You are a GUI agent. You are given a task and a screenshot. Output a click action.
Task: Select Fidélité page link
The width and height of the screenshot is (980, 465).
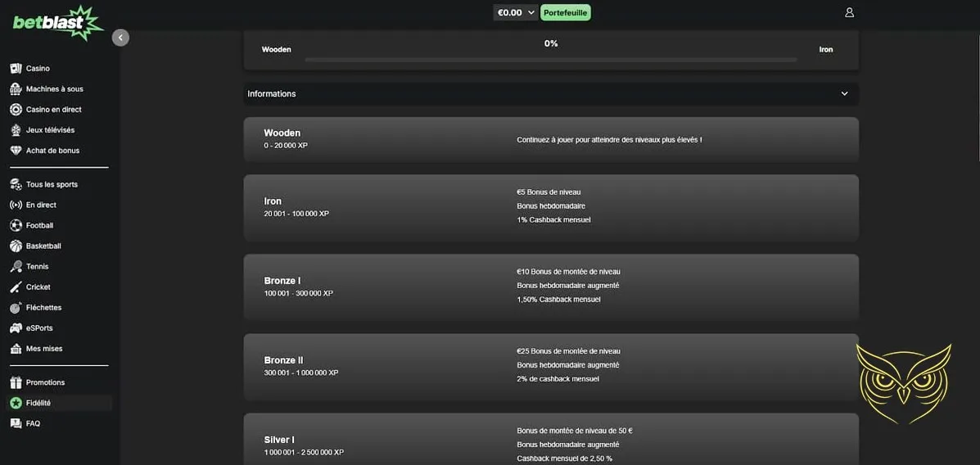pos(38,403)
